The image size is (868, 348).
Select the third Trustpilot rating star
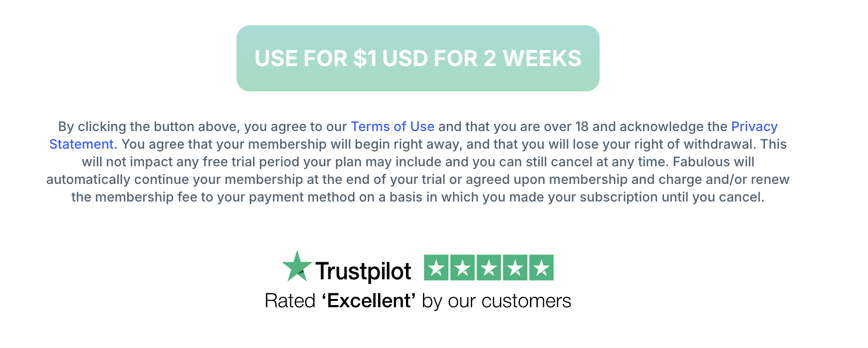tap(489, 268)
